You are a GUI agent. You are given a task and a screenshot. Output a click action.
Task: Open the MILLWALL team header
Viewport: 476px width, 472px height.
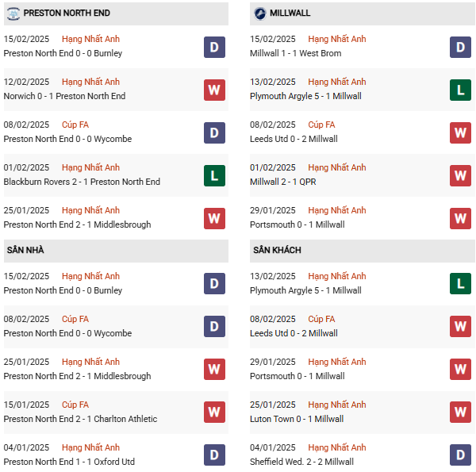pyautogui.click(x=290, y=13)
